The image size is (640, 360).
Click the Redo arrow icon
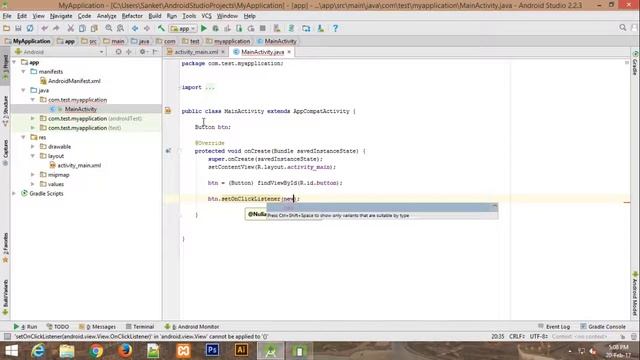pyautogui.click(x=56, y=28)
